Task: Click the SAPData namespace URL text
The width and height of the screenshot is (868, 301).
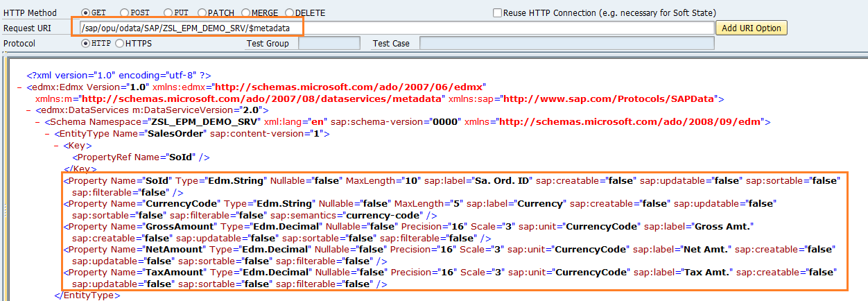Action: click(610, 99)
